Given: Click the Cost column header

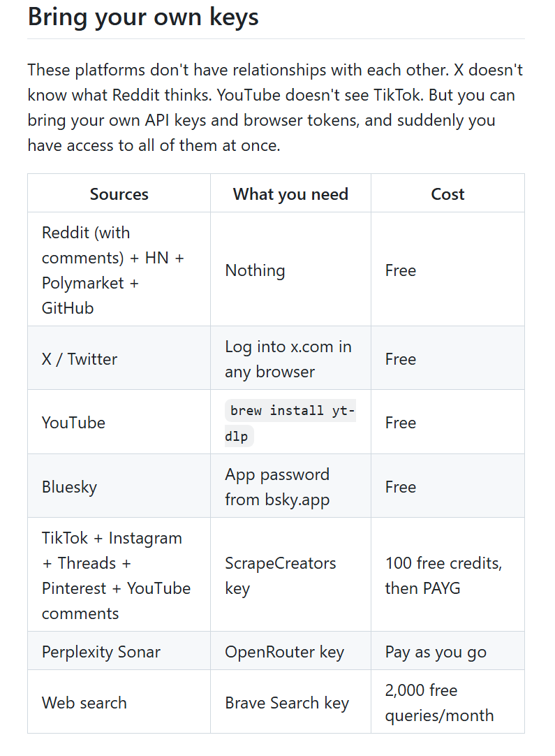Looking at the screenshot, I should coord(447,194).
